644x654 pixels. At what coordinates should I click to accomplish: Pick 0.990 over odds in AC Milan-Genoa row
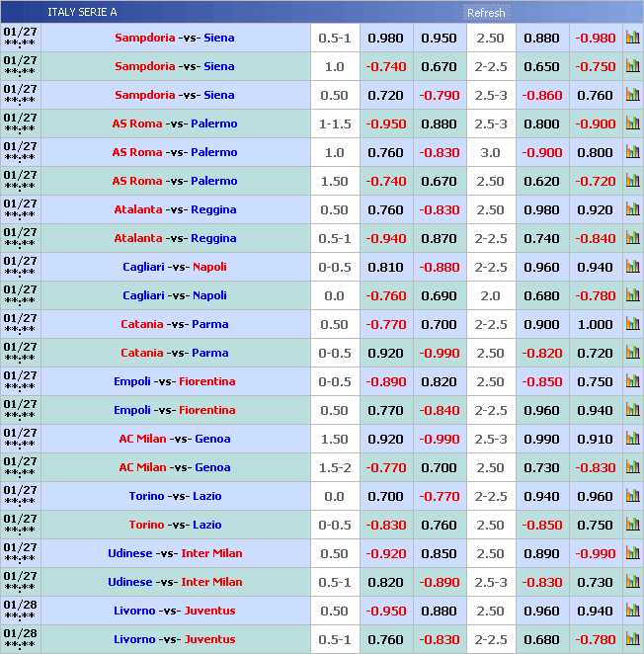pos(541,439)
